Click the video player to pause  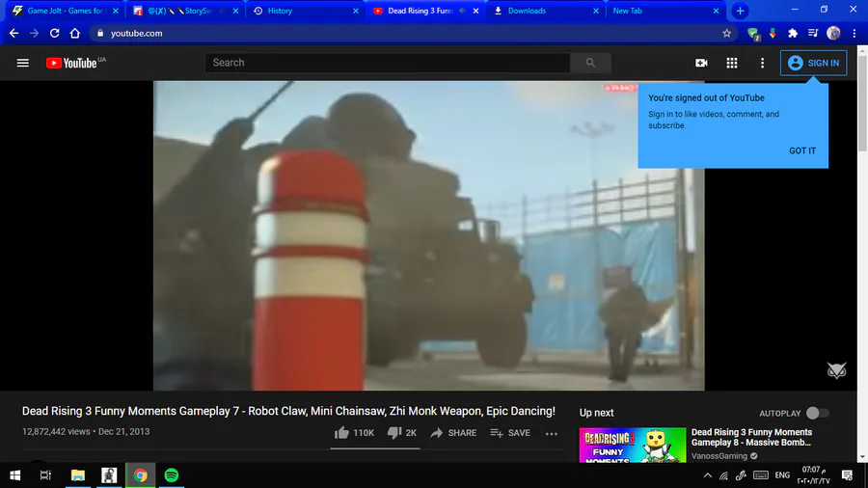click(428, 235)
